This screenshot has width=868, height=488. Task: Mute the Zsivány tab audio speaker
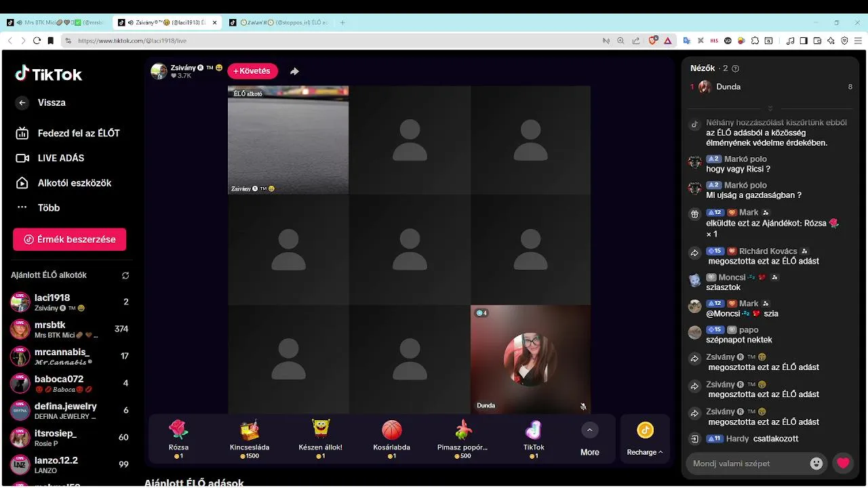point(131,22)
